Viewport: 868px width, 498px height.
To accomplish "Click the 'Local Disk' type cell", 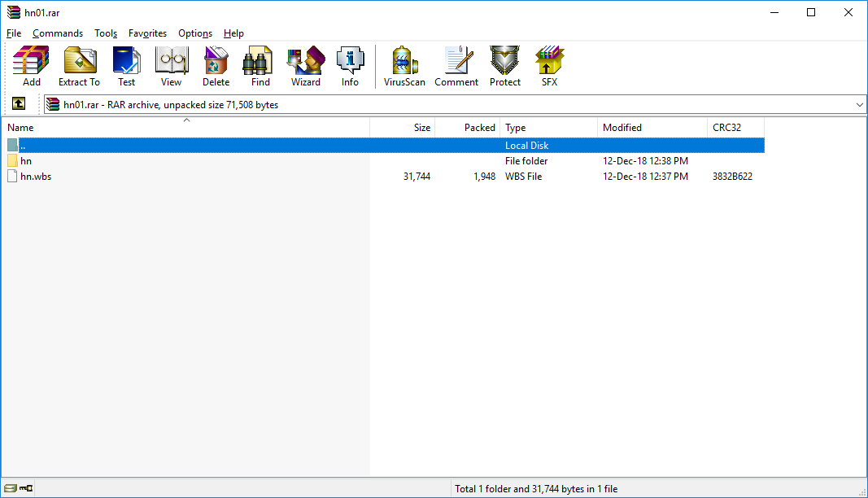I will pos(527,145).
